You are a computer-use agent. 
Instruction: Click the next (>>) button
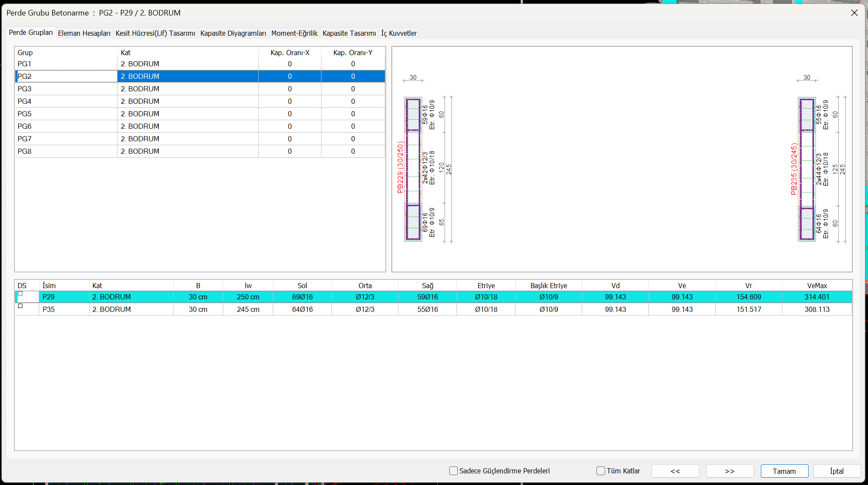(x=729, y=471)
